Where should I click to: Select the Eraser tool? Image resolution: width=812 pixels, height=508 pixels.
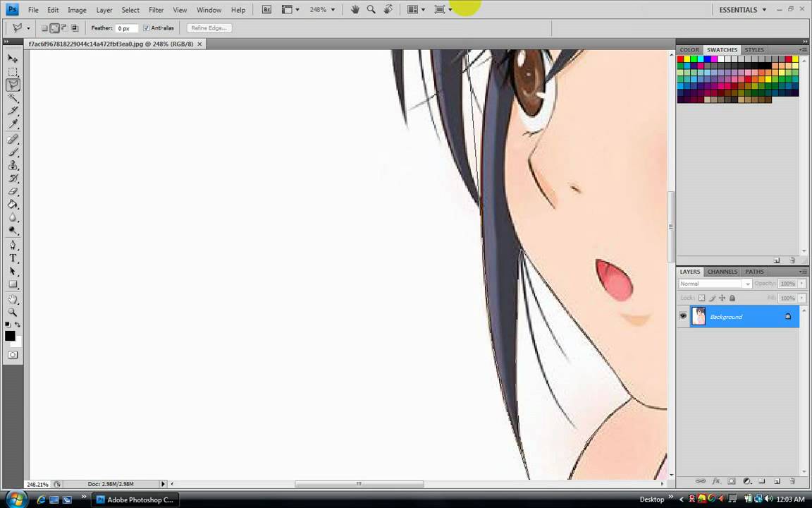(x=13, y=191)
